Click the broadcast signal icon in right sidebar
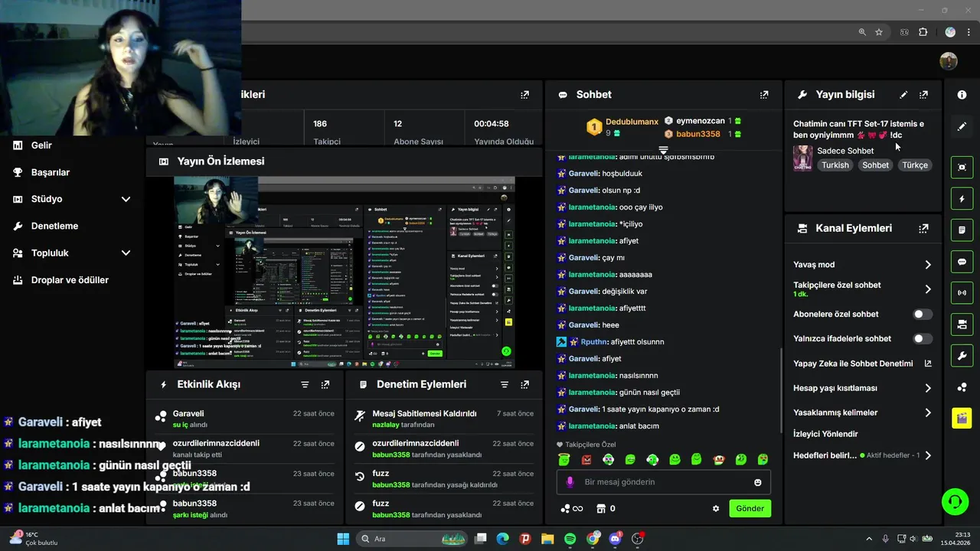The image size is (980, 551). click(962, 292)
